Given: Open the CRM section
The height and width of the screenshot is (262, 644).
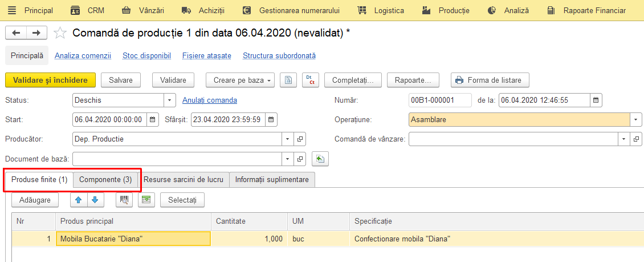Looking at the screenshot, I should 87,10.
